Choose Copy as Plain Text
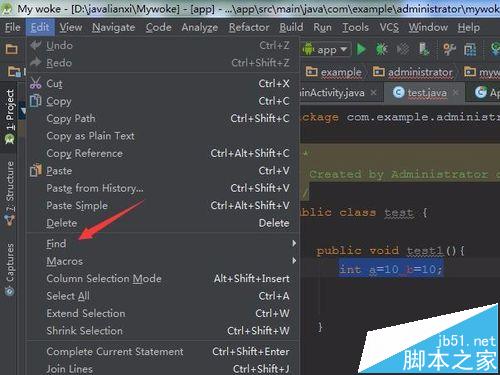 point(163,136)
